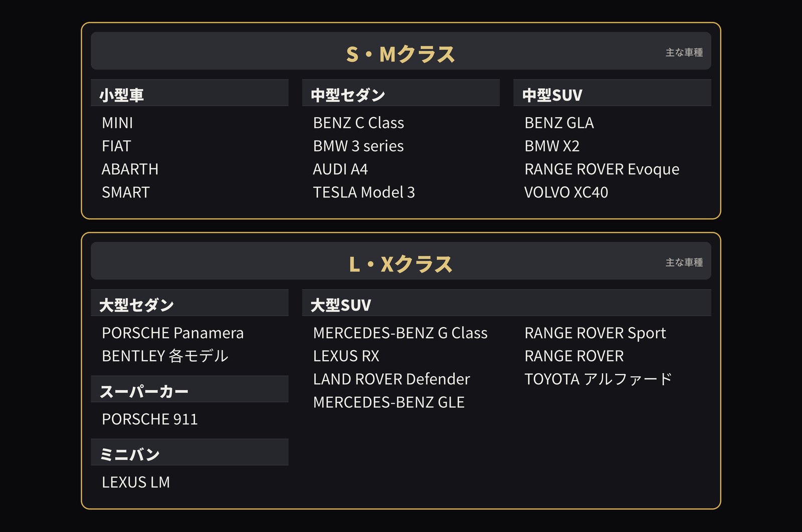Choose PORSCHE 911

(149, 419)
